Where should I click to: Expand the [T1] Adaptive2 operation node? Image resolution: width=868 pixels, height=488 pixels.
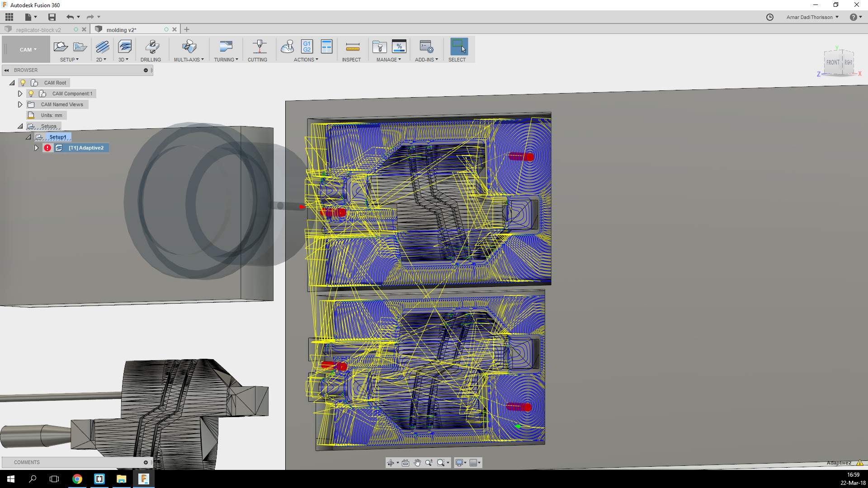tap(36, 148)
